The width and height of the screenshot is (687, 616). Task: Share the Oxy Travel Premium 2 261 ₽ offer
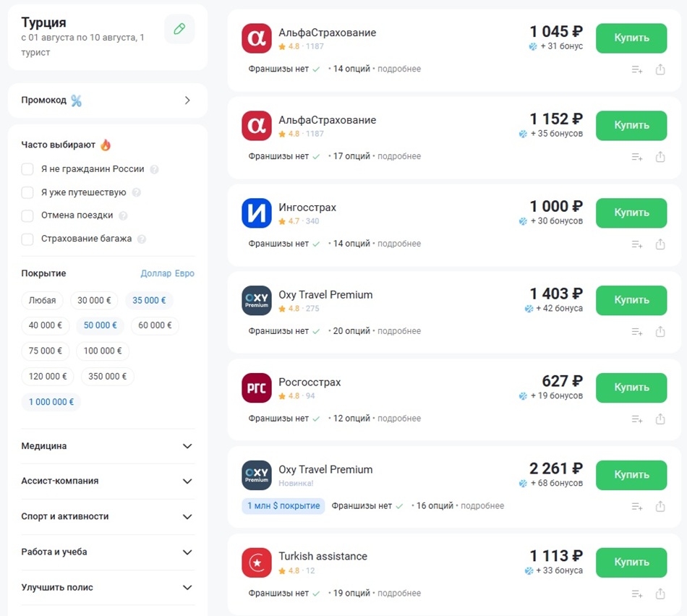click(660, 507)
